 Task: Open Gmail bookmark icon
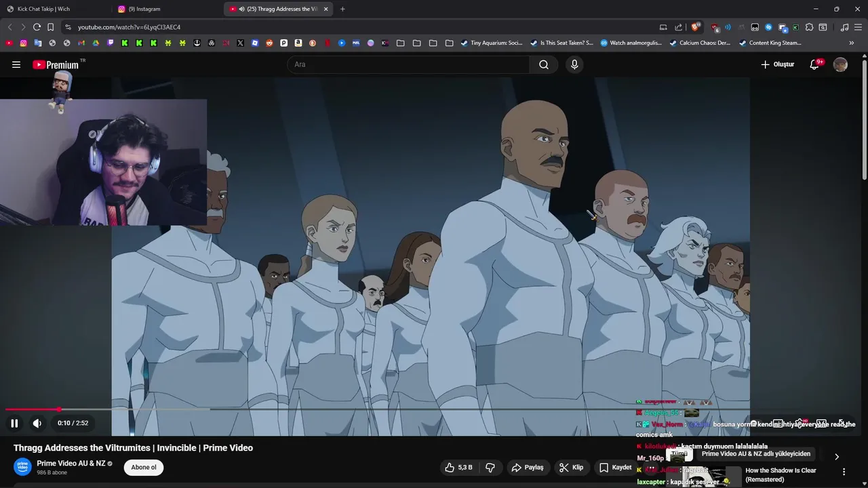point(81,43)
